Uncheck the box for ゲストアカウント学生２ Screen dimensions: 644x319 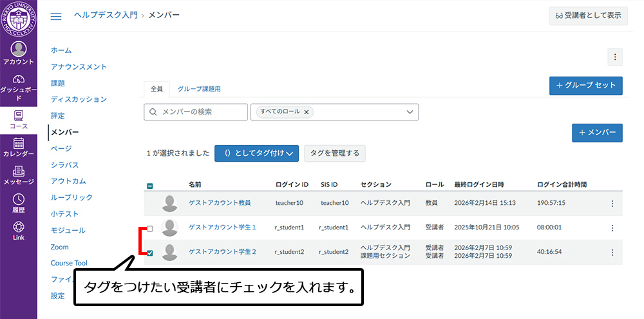(x=150, y=253)
